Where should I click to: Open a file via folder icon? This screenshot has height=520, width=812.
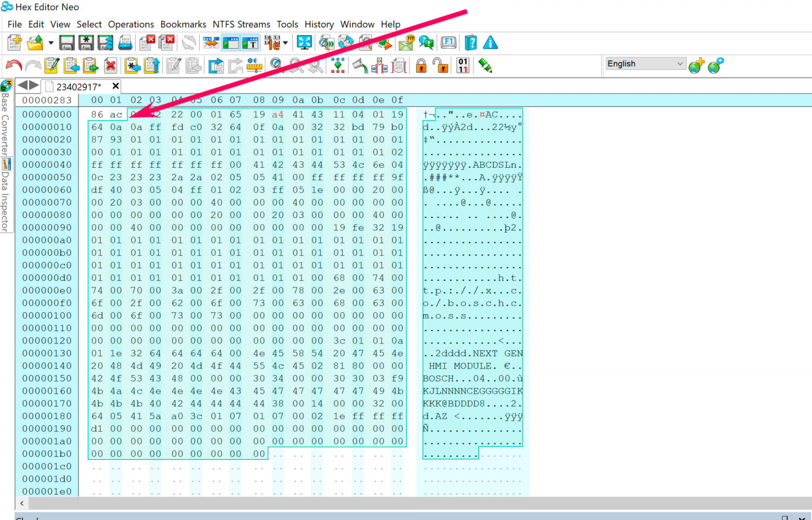coord(35,43)
